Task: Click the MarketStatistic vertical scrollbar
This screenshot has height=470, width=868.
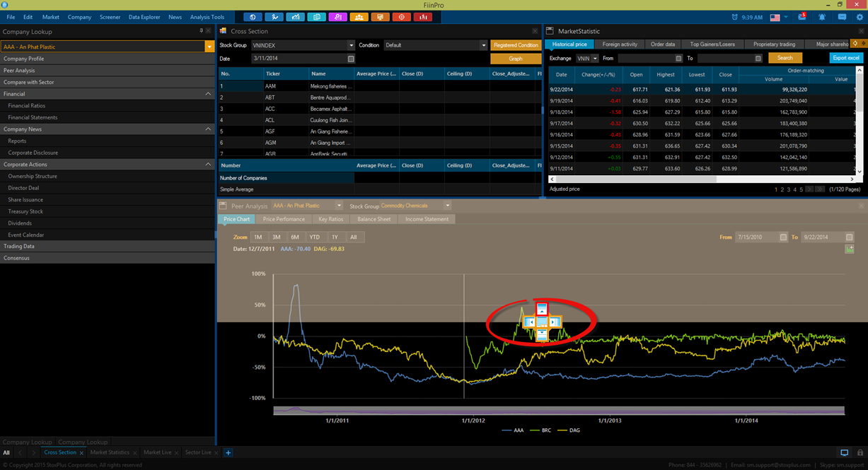Action: (860, 121)
